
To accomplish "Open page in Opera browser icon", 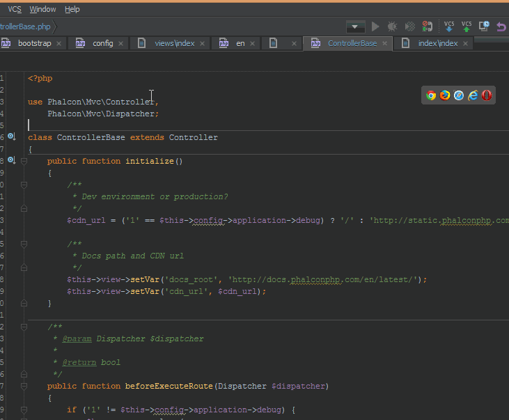I will 486,95.
